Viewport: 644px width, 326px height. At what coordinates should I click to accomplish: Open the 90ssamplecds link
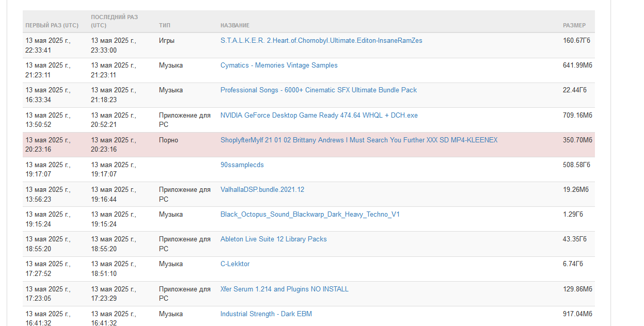tap(242, 165)
